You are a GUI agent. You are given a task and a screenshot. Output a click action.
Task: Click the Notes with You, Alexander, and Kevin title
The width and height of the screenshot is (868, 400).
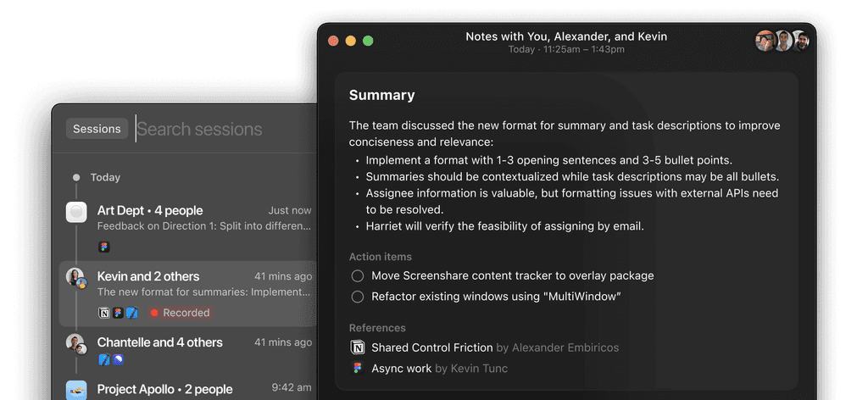[x=566, y=36]
